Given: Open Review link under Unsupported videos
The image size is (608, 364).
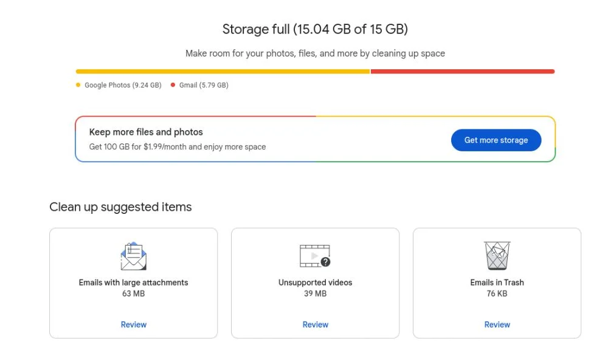Looking at the screenshot, I should click(x=315, y=325).
